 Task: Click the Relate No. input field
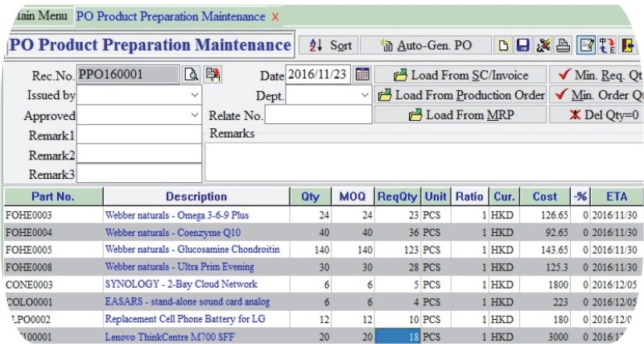318,114
